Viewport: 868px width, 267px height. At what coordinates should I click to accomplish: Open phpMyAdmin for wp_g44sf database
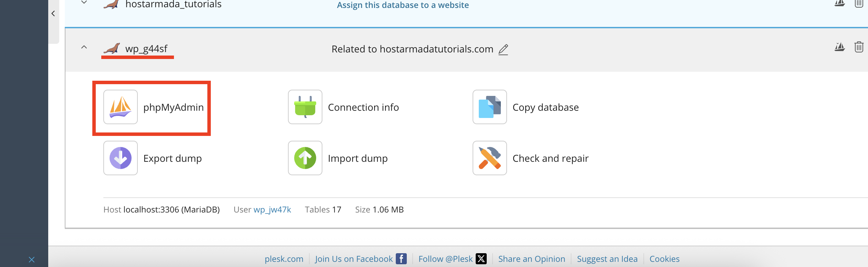(154, 107)
